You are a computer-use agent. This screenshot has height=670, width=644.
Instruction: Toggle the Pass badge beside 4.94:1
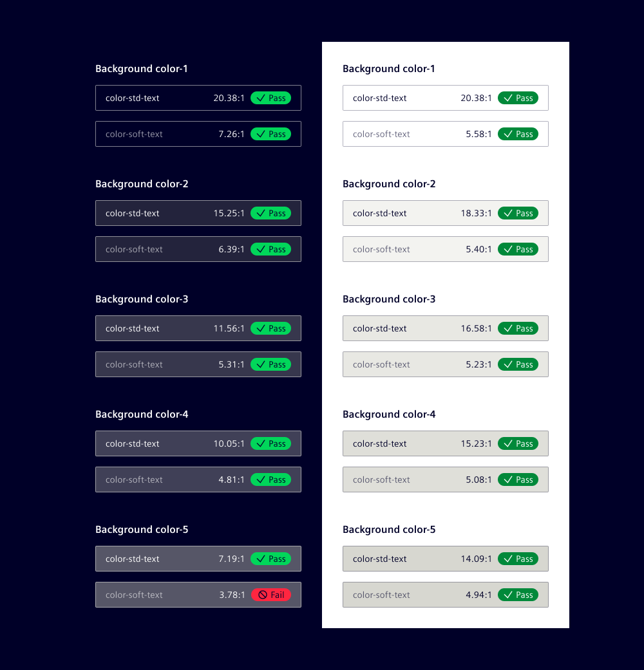(518, 595)
